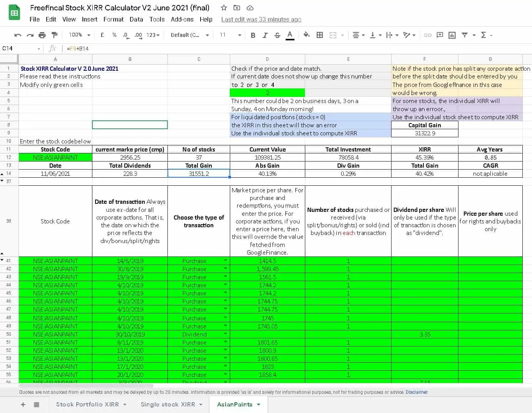Open the font Default dropdown

pyautogui.click(x=190, y=35)
